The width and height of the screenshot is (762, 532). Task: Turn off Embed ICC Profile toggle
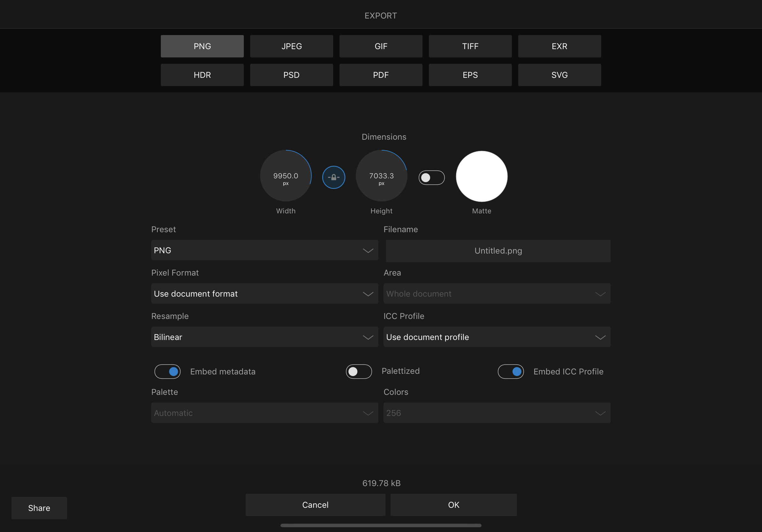click(x=511, y=372)
